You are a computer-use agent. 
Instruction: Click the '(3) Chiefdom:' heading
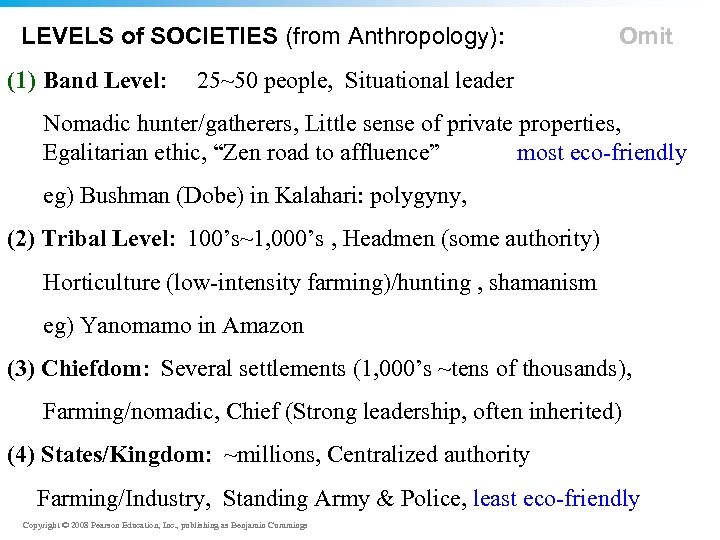(x=78, y=369)
